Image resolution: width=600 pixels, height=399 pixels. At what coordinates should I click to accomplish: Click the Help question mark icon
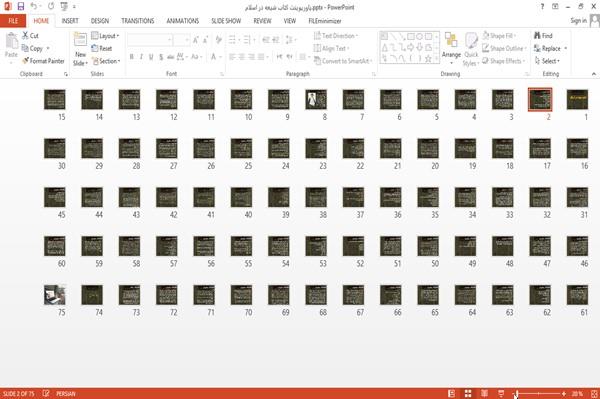(542, 7)
